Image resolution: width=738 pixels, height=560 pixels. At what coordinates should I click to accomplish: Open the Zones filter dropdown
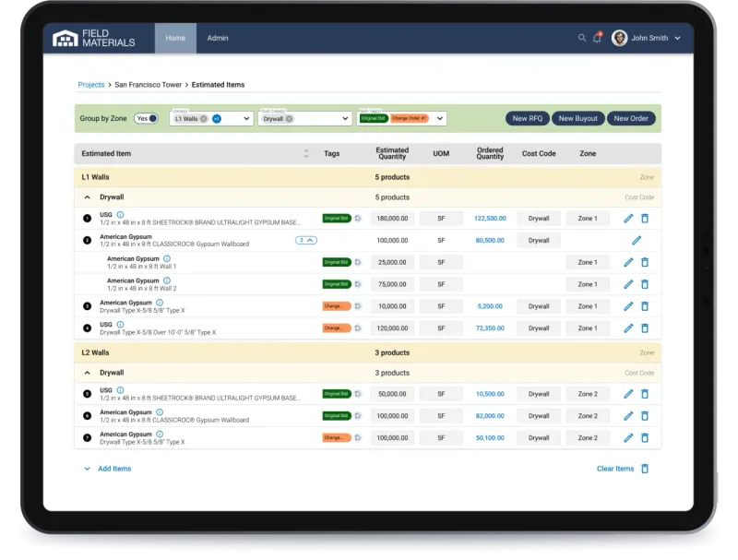246,119
